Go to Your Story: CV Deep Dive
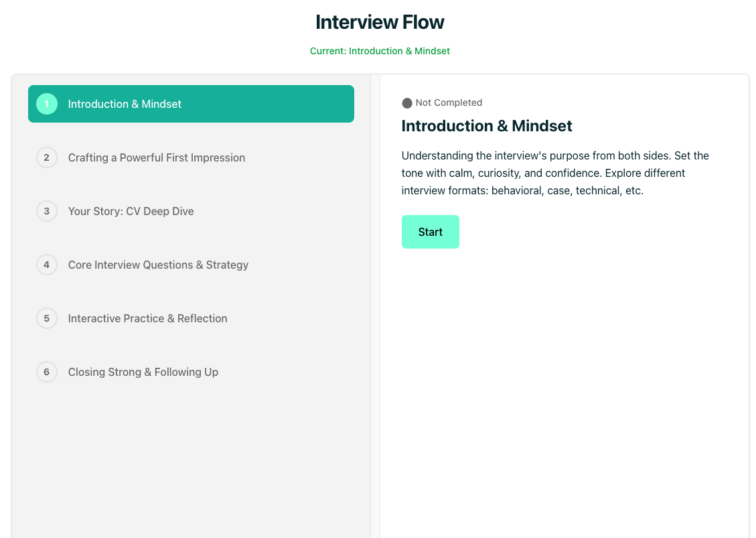 click(131, 211)
